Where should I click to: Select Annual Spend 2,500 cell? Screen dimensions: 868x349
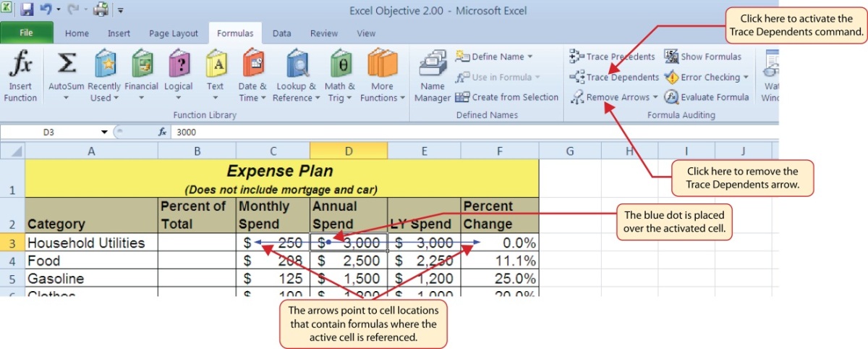tap(349, 261)
